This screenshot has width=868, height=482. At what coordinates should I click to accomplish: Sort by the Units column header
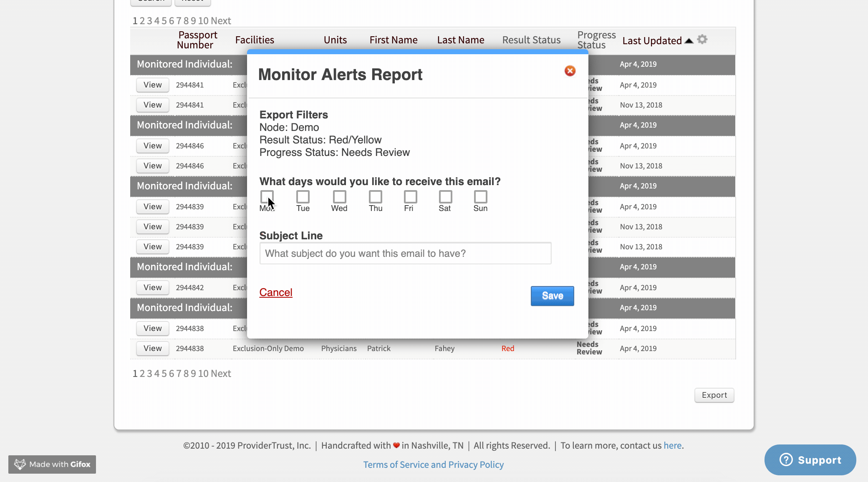point(335,40)
